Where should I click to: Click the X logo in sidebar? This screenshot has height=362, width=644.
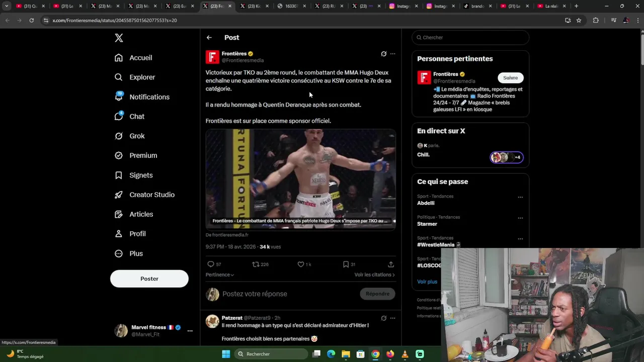pyautogui.click(x=119, y=38)
